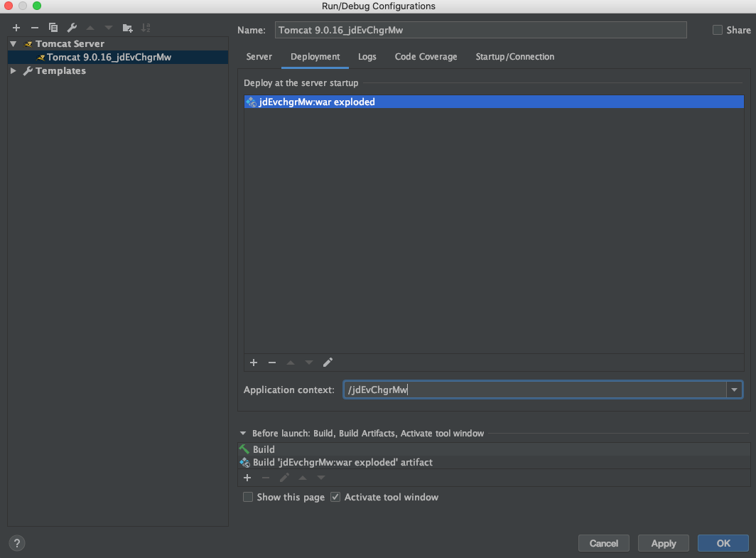Click into the Name input field
Viewport: 756px width, 558px height.
[481, 30]
